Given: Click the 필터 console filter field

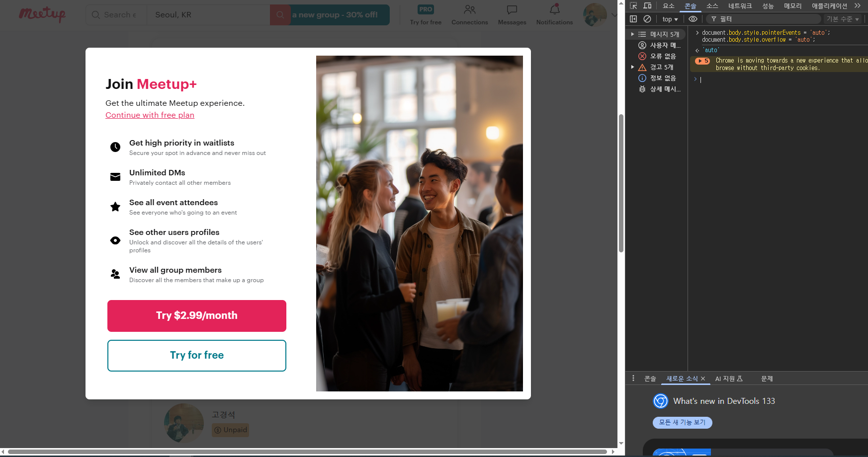Looking at the screenshot, I should (764, 19).
